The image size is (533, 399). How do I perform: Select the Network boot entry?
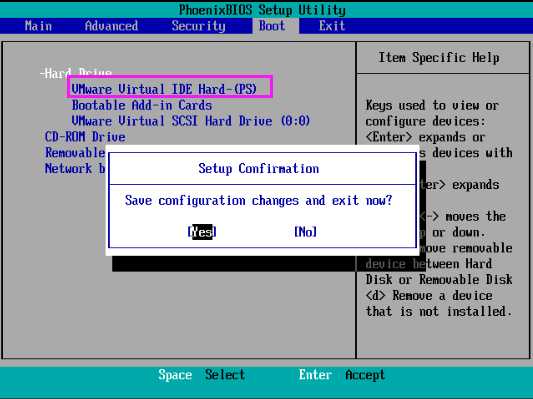click(x=75, y=169)
